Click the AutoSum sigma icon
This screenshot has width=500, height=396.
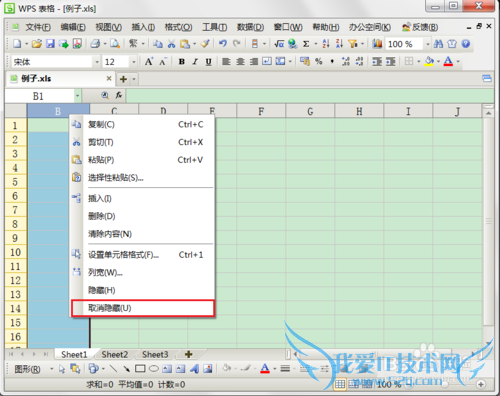306,44
